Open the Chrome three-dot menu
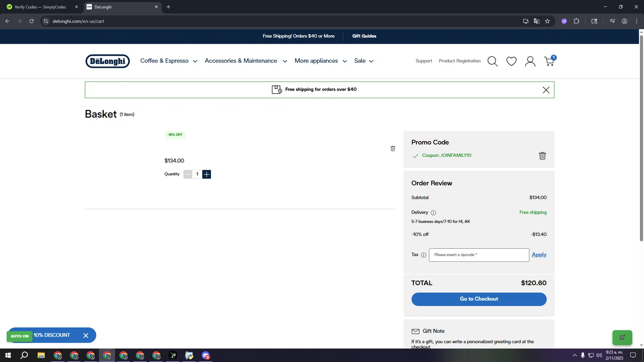 pyautogui.click(x=637, y=21)
